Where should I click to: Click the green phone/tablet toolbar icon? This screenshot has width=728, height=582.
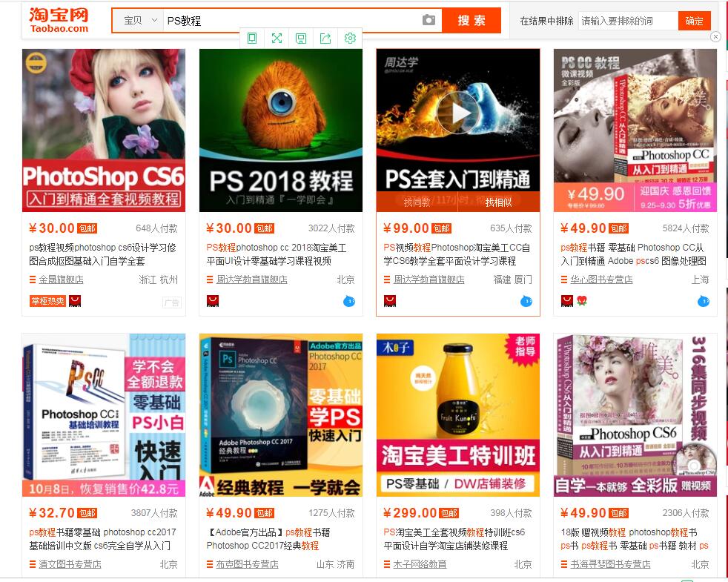point(252,38)
